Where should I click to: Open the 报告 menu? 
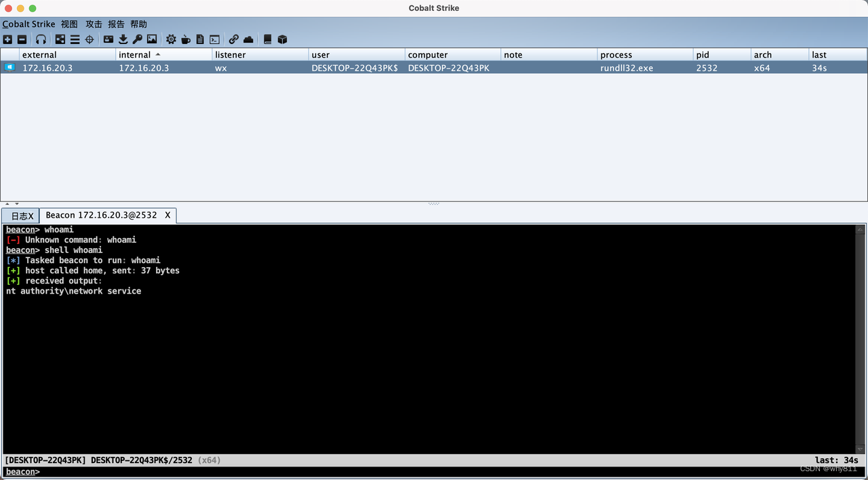117,24
